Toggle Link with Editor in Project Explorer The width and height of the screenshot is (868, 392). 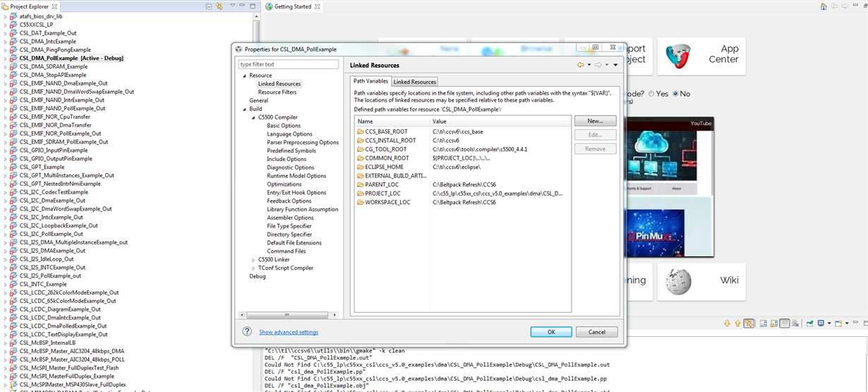tap(219, 6)
